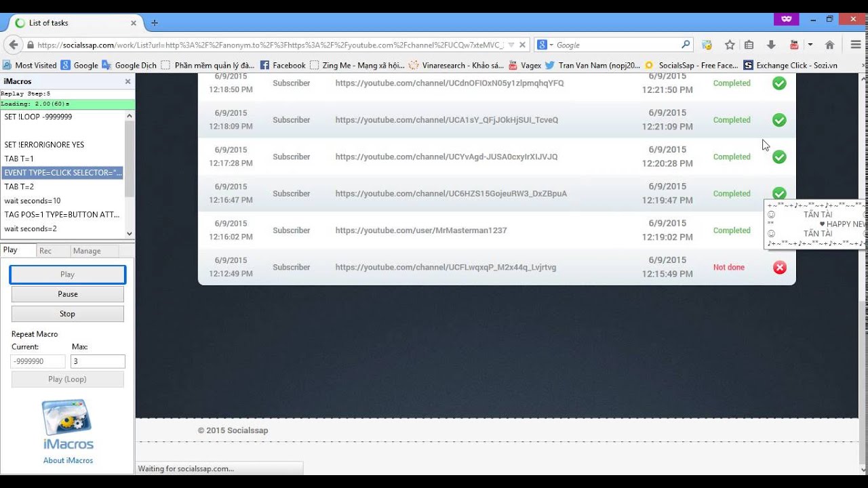Click macro list scroll up arrow
868x488 pixels.
pyautogui.click(x=130, y=116)
